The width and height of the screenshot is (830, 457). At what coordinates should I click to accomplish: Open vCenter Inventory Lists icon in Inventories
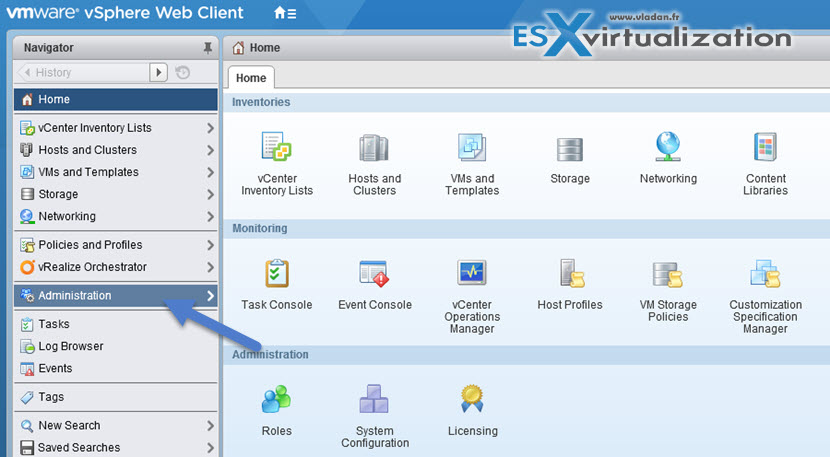point(276,147)
